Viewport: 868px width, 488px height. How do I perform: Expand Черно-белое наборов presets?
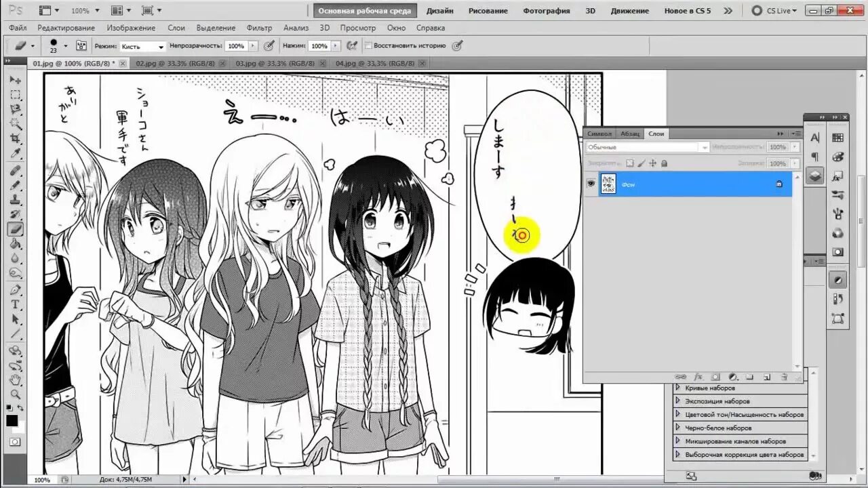point(677,428)
